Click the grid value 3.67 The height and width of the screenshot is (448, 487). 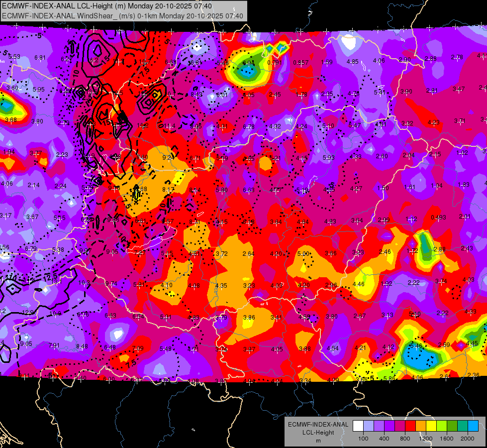click(32, 217)
